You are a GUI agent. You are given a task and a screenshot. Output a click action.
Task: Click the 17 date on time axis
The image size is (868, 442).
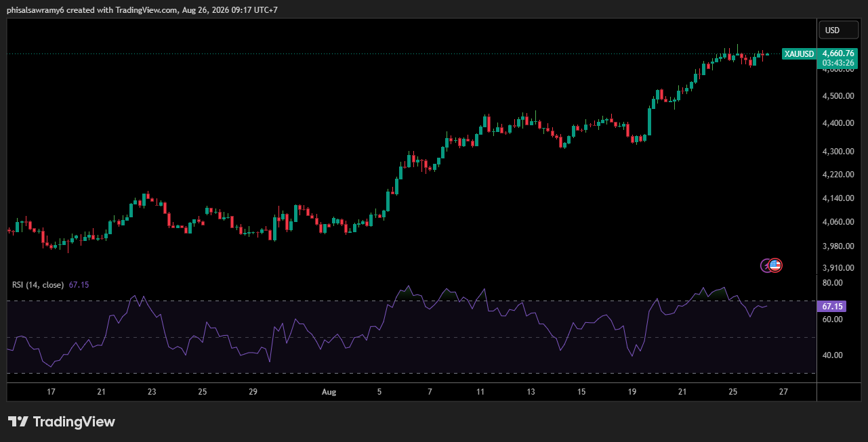(x=51, y=392)
